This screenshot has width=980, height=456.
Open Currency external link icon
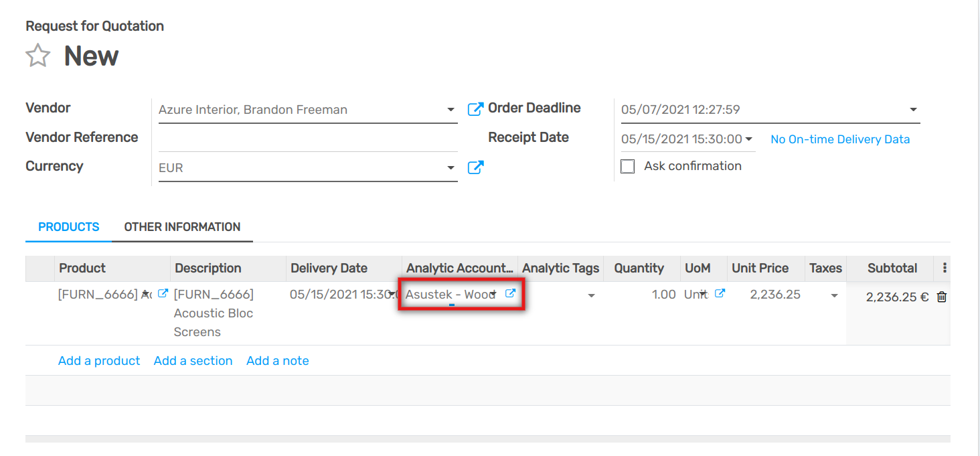pos(475,167)
